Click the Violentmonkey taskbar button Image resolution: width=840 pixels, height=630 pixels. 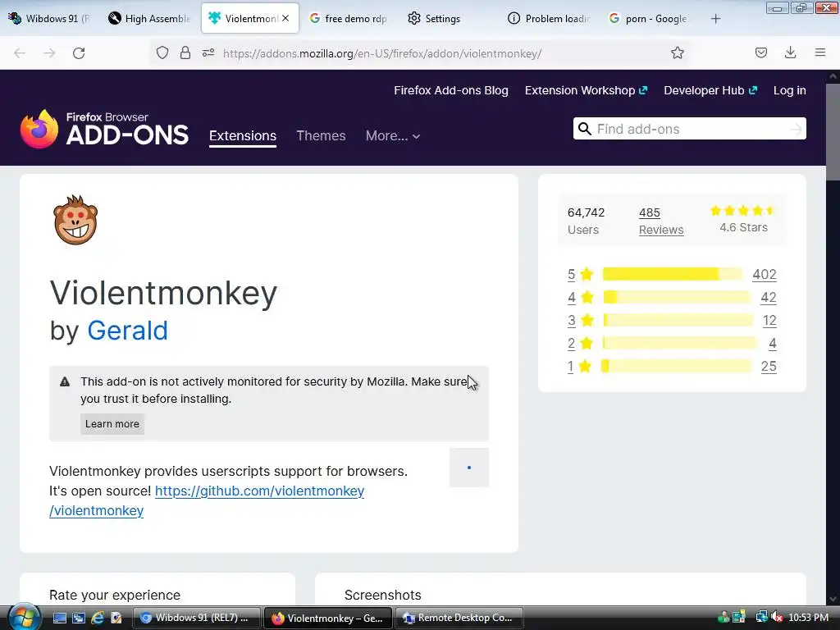pos(328,618)
